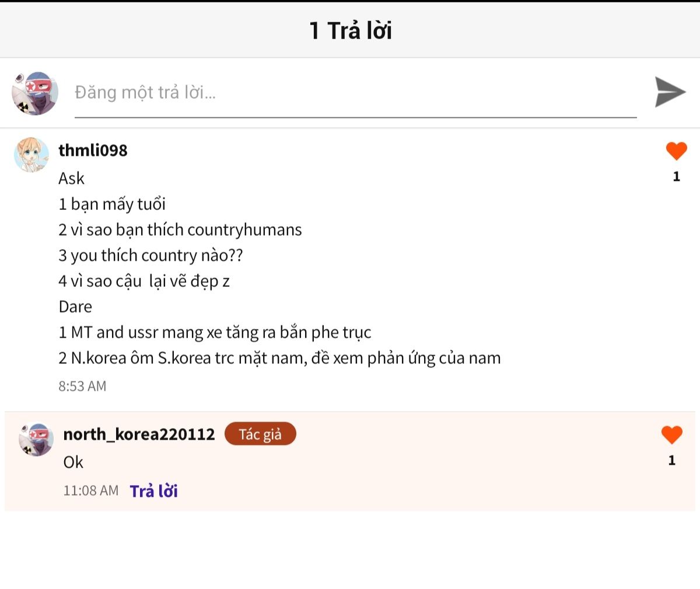Click the line "3 you thích country nào??"
Viewport: 700px width, 589px height.
(x=150, y=255)
